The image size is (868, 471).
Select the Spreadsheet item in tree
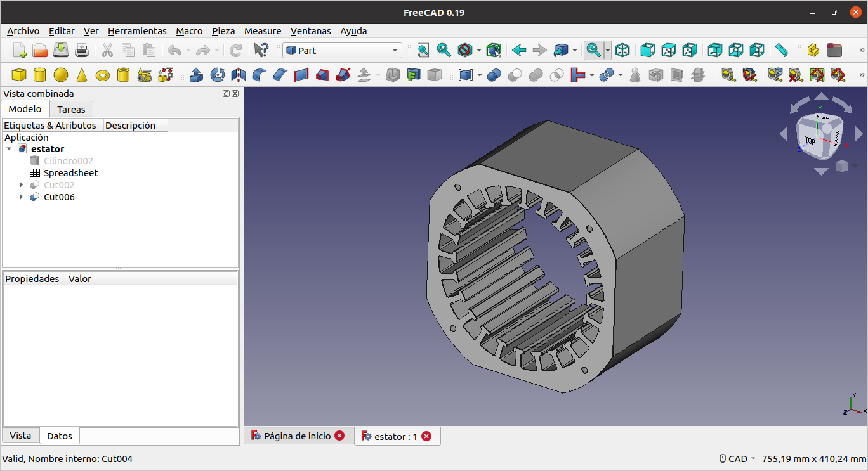tap(70, 173)
